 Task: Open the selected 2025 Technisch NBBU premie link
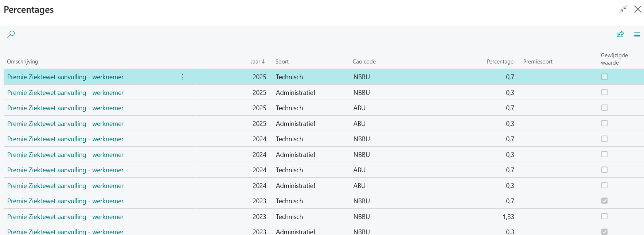click(65, 77)
